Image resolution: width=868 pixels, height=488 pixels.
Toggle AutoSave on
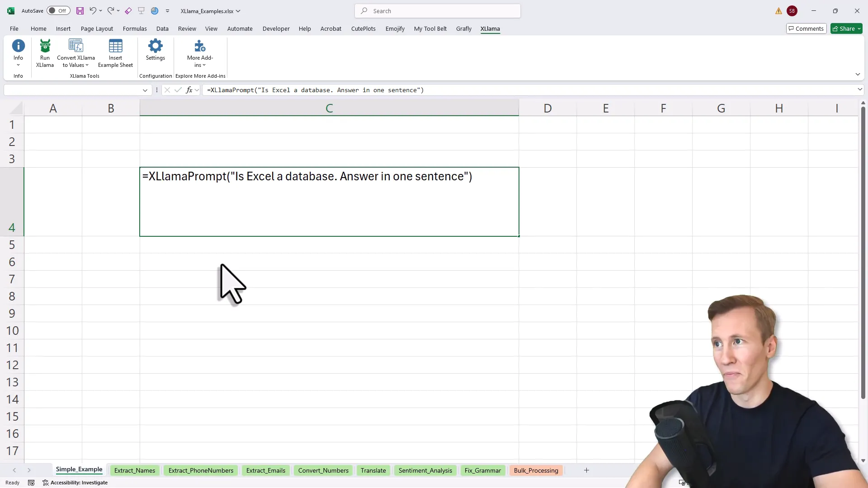58,11
